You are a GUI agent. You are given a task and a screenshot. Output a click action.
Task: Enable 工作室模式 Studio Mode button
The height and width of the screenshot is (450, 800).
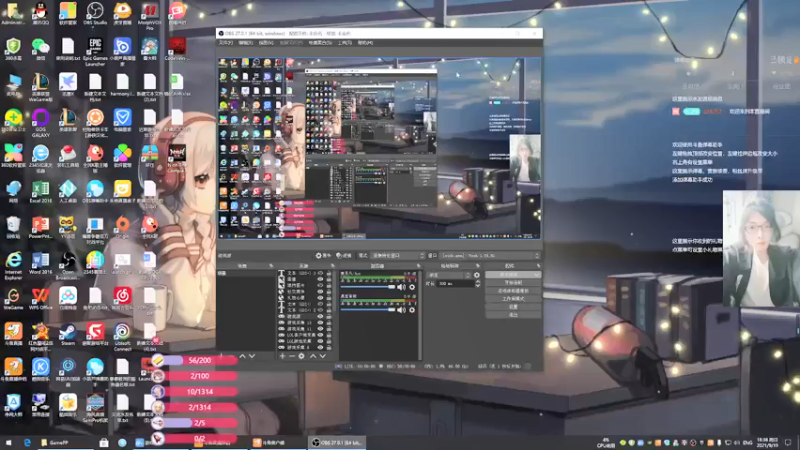pyautogui.click(x=513, y=299)
